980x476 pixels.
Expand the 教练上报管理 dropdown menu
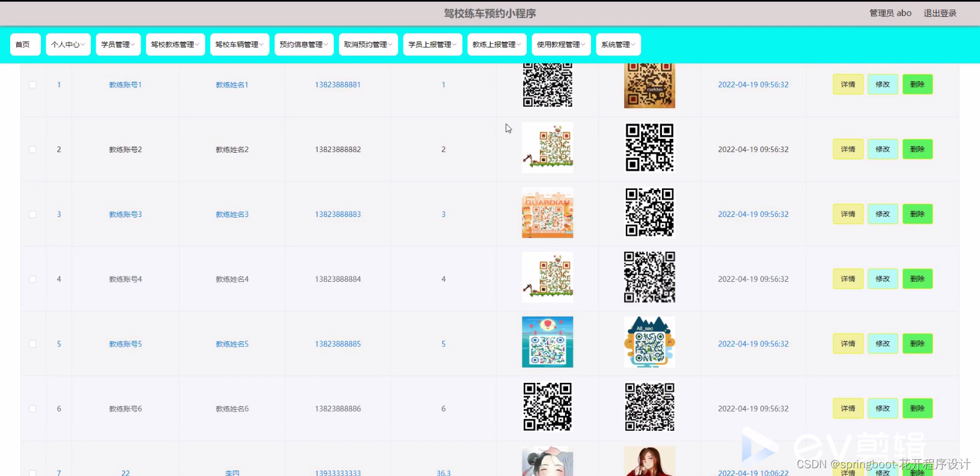click(x=497, y=44)
